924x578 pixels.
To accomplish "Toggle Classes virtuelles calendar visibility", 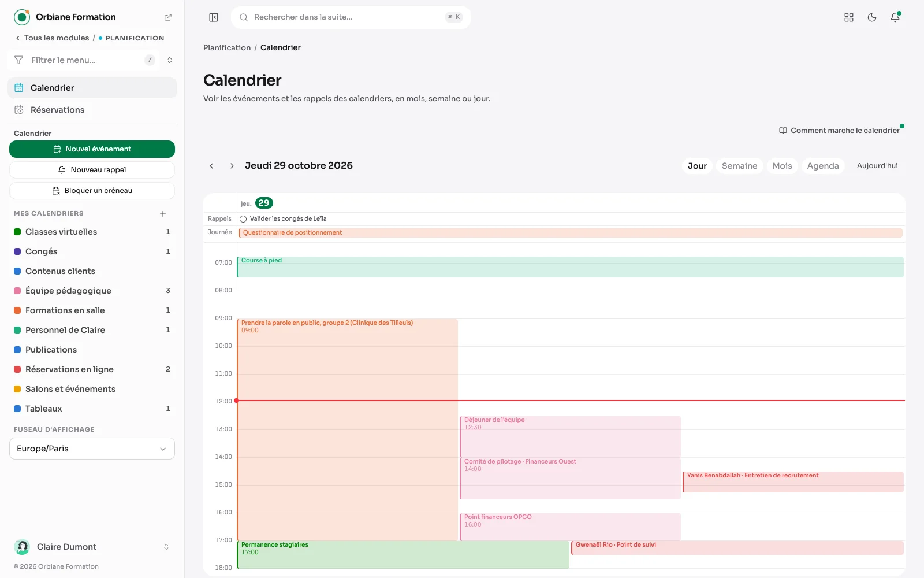I will 17,232.
